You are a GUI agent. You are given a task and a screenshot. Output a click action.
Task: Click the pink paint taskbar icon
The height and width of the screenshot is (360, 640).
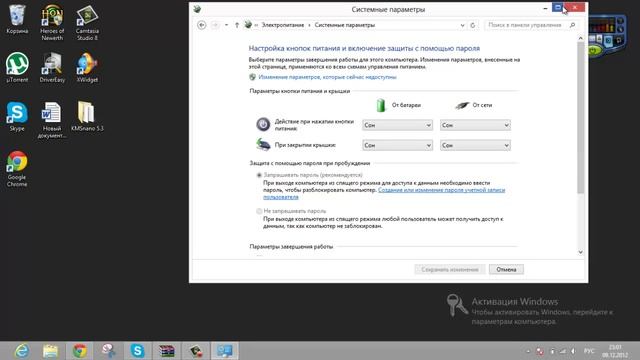109,351
